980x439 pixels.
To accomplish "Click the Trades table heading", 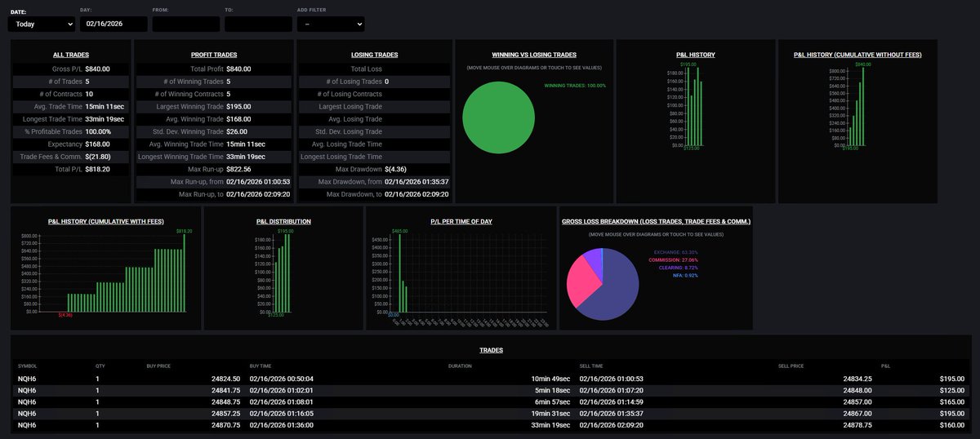I will click(x=491, y=350).
